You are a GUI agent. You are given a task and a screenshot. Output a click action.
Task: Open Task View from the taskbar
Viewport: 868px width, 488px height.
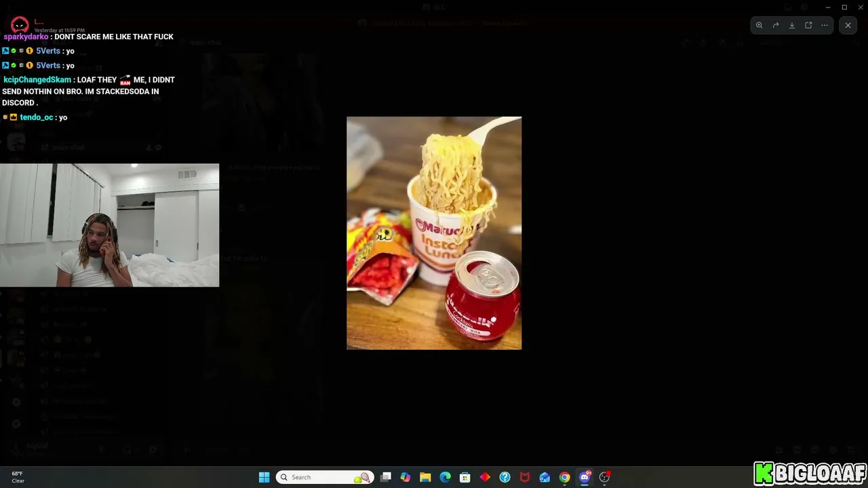click(x=386, y=477)
